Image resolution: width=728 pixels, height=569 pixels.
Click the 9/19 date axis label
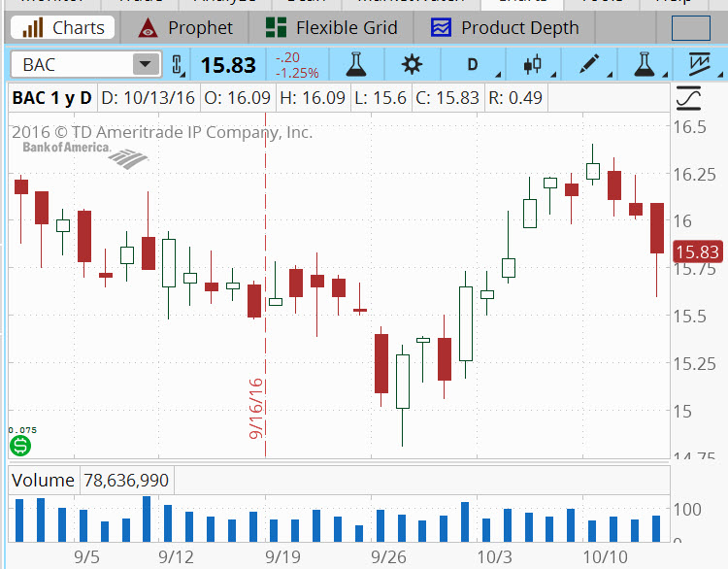pos(282,557)
